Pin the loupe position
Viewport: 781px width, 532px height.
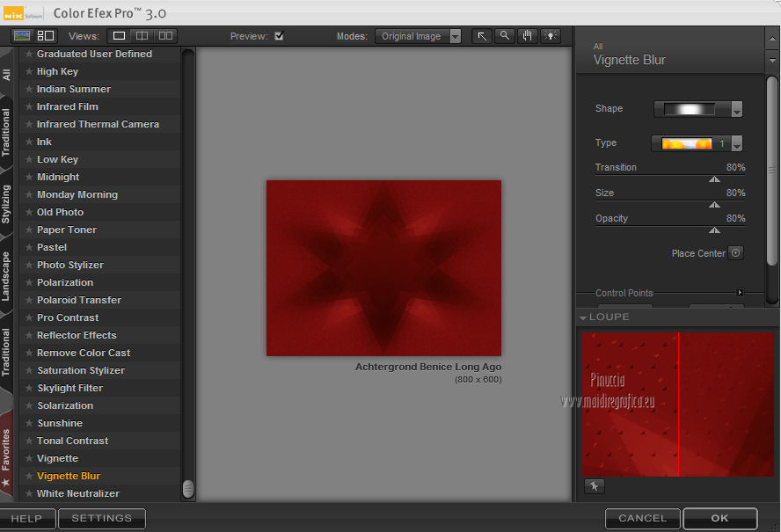coord(595,485)
